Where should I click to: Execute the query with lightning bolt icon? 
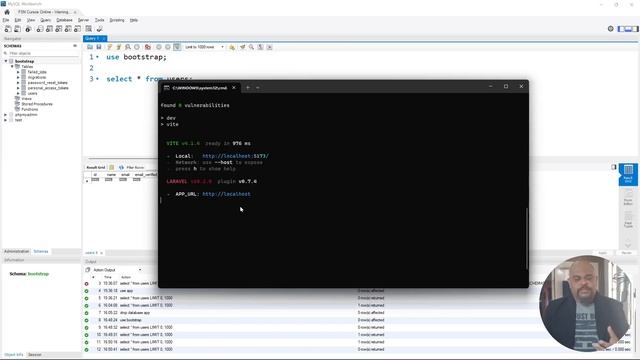point(109,47)
